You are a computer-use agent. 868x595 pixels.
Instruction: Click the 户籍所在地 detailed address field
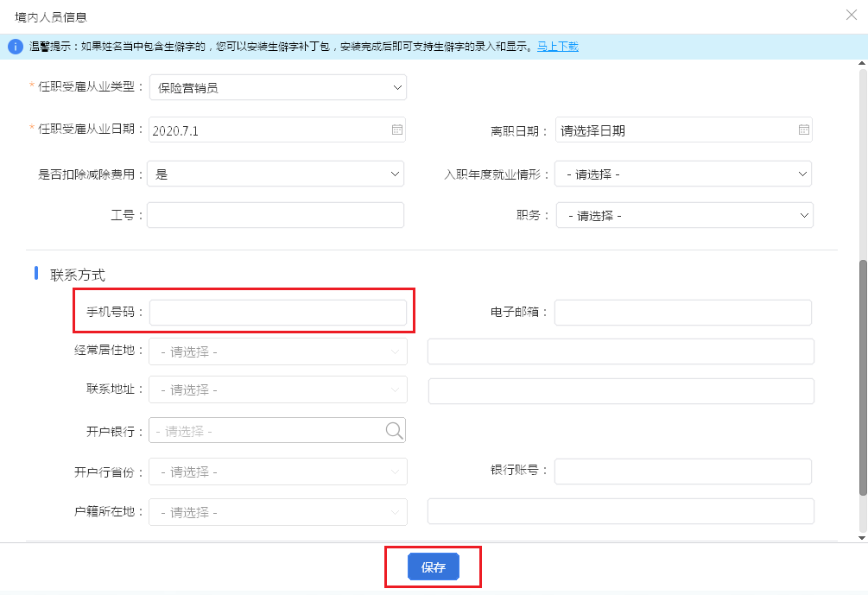pos(620,511)
